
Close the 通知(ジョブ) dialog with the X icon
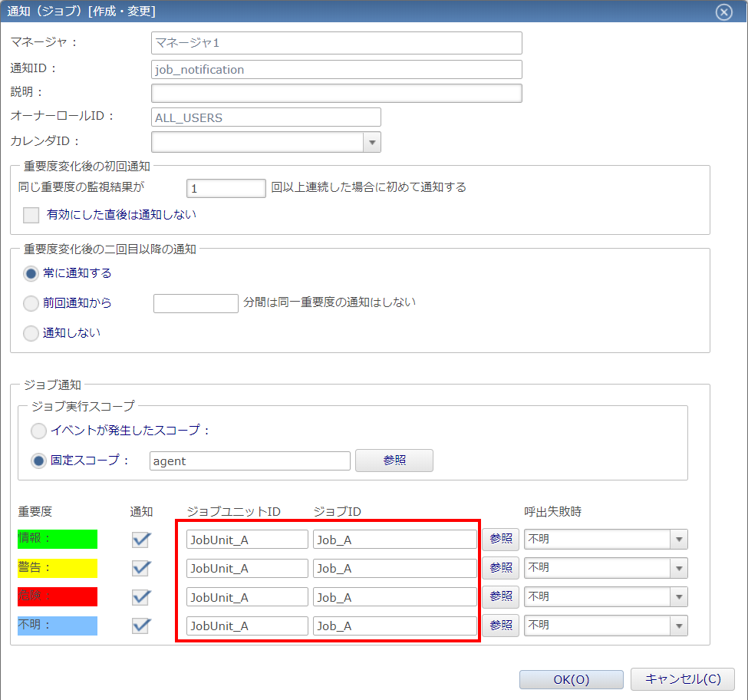click(723, 12)
